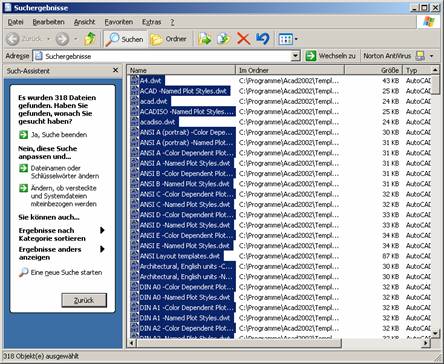This screenshot has width=444, height=364.
Task: Sort by the Name column header
Action: [181, 70]
